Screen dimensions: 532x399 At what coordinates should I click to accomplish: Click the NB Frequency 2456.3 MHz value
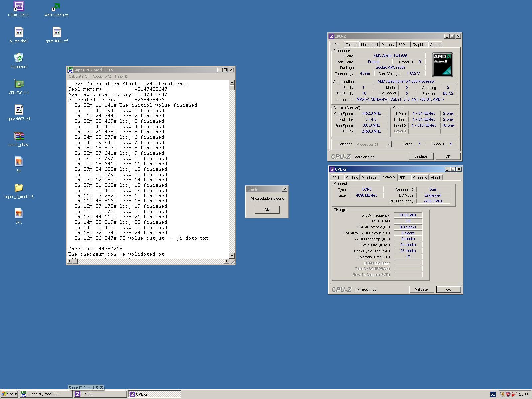tap(433, 201)
